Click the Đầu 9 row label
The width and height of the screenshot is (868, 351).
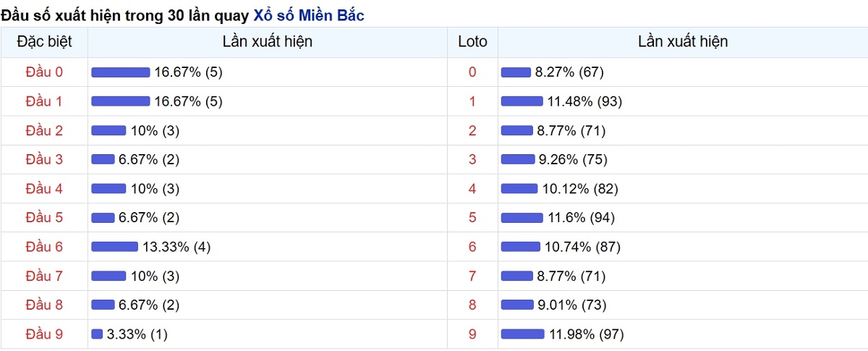coord(44,334)
